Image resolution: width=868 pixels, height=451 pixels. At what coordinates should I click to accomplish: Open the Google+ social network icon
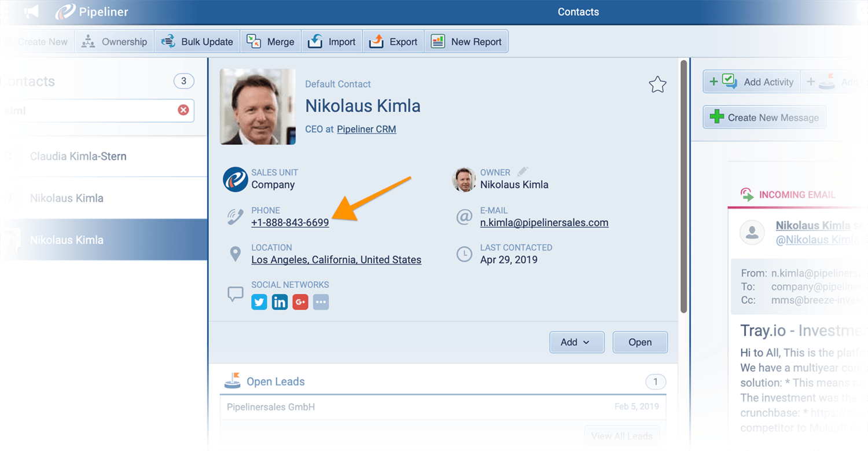[300, 302]
